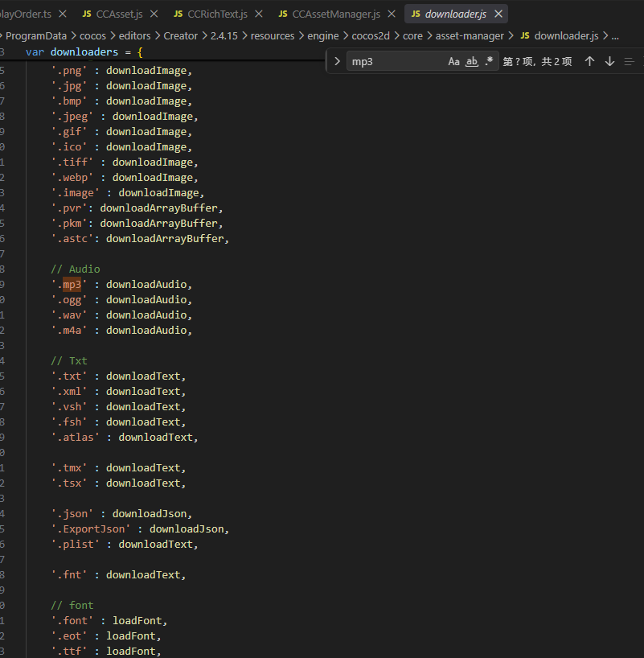Go to previous match arrow

click(x=589, y=62)
